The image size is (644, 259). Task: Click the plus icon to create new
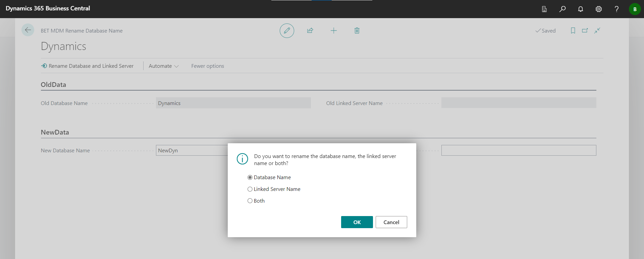(333, 31)
